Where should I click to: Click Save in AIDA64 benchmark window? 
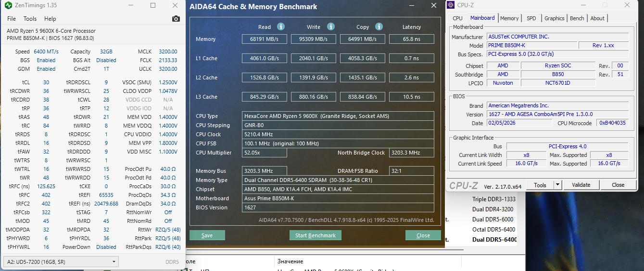tap(207, 235)
